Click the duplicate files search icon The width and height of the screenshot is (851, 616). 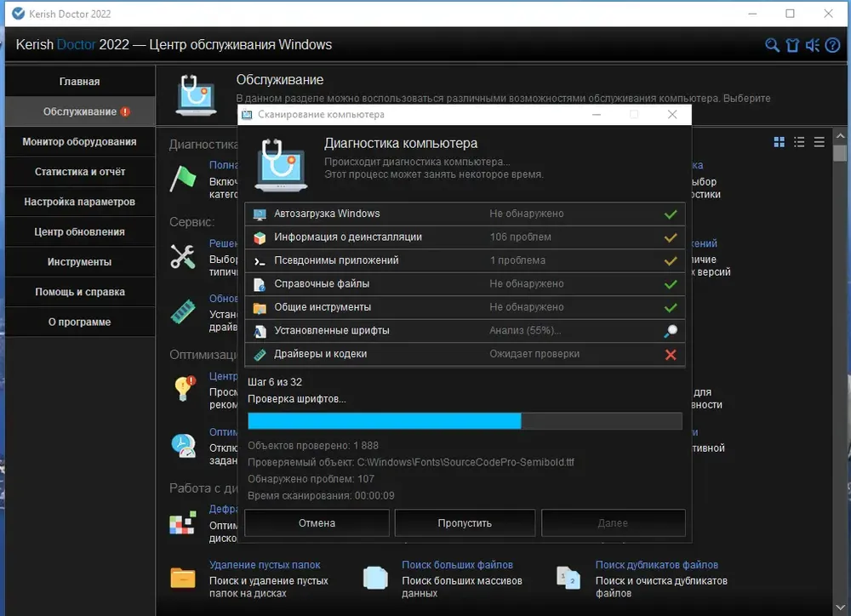coord(568,578)
